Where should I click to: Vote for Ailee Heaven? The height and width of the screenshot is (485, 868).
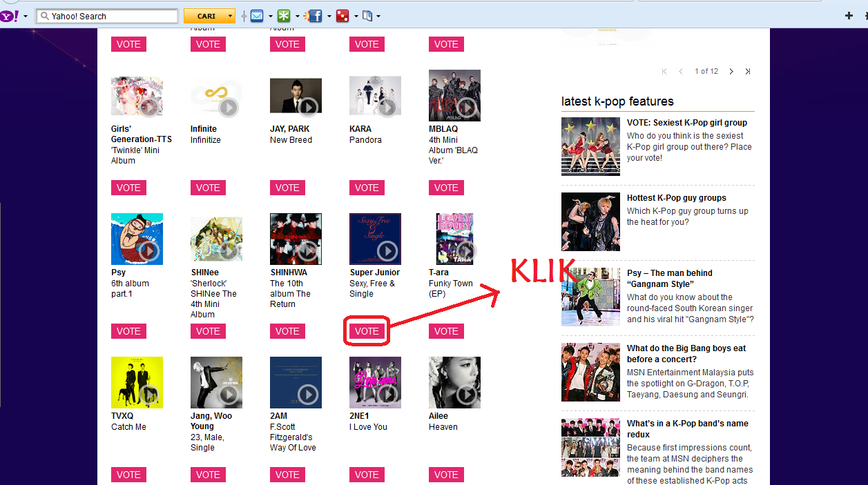pyautogui.click(x=446, y=475)
